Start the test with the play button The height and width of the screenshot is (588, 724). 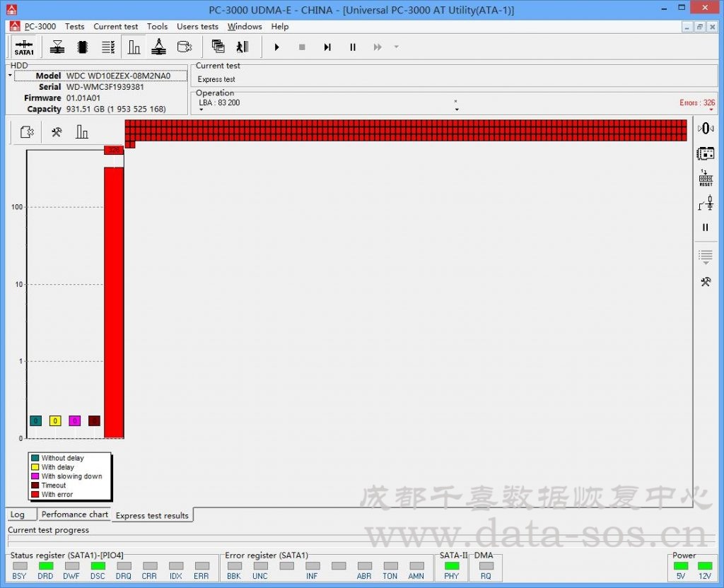(276, 47)
